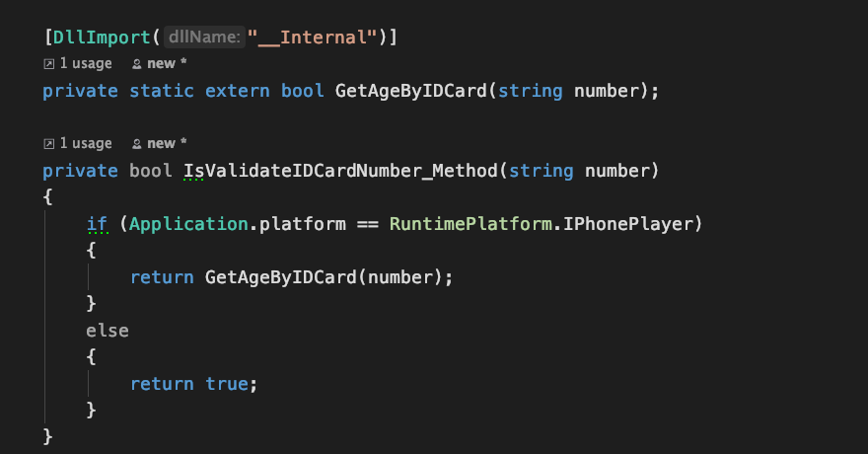
Task: Click the 'new *' author hint above the extern method
Action: click(167, 64)
